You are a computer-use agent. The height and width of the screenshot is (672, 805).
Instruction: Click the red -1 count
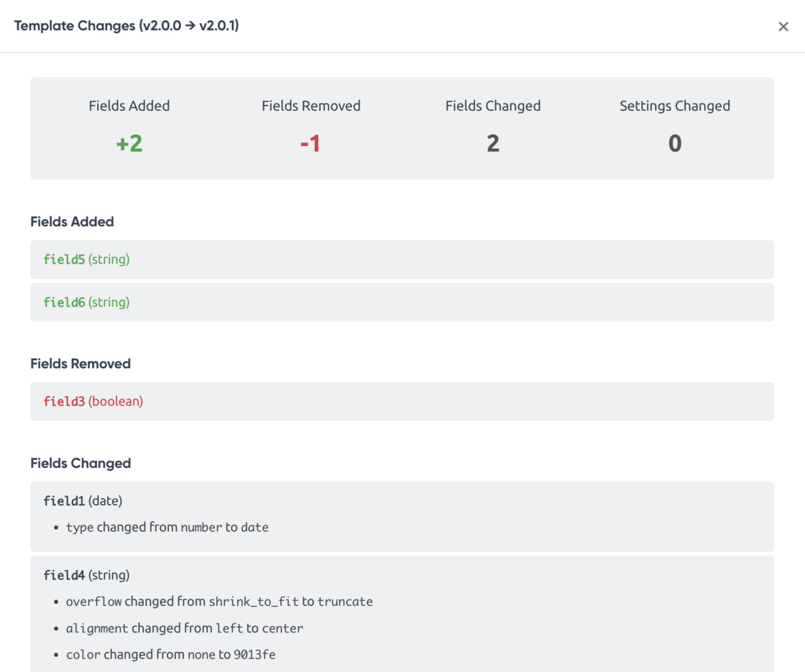coord(310,144)
